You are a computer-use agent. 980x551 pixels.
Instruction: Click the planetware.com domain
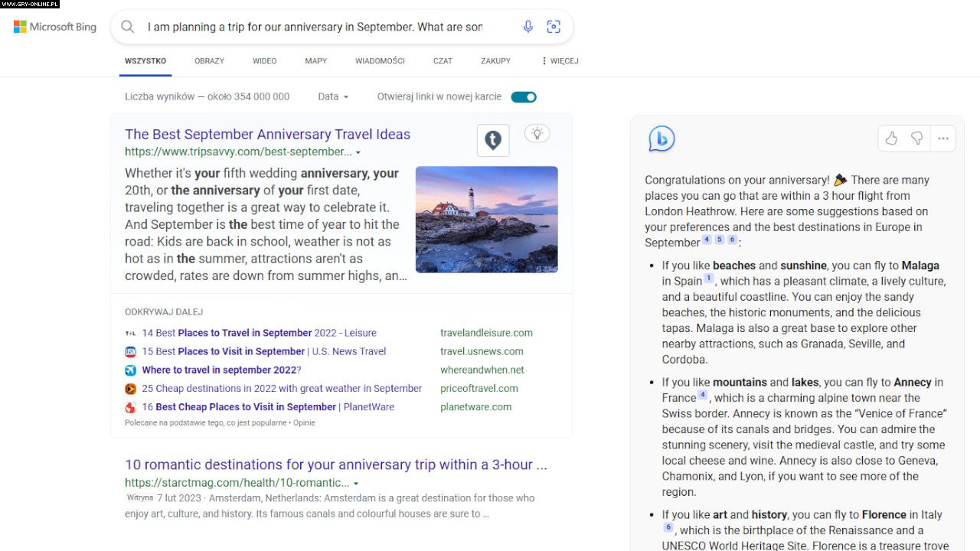click(x=475, y=407)
